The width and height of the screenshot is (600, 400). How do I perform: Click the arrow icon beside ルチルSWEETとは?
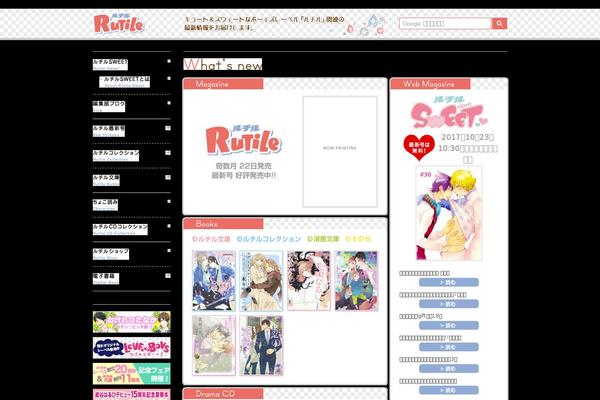tap(169, 78)
